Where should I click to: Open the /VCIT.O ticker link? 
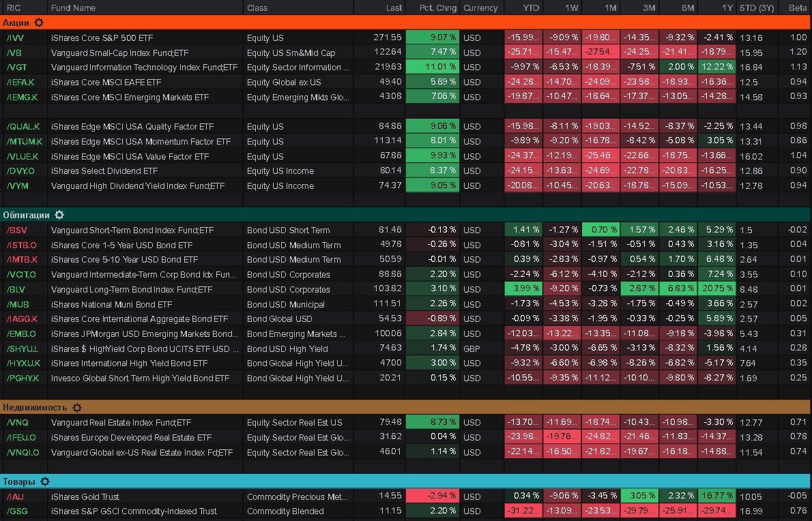click(21, 275)
